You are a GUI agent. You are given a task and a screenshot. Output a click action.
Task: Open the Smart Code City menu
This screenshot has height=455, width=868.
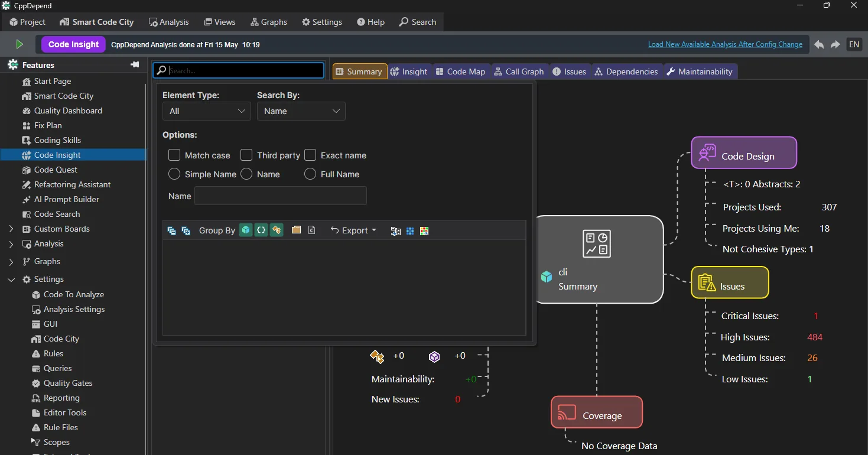97,22
